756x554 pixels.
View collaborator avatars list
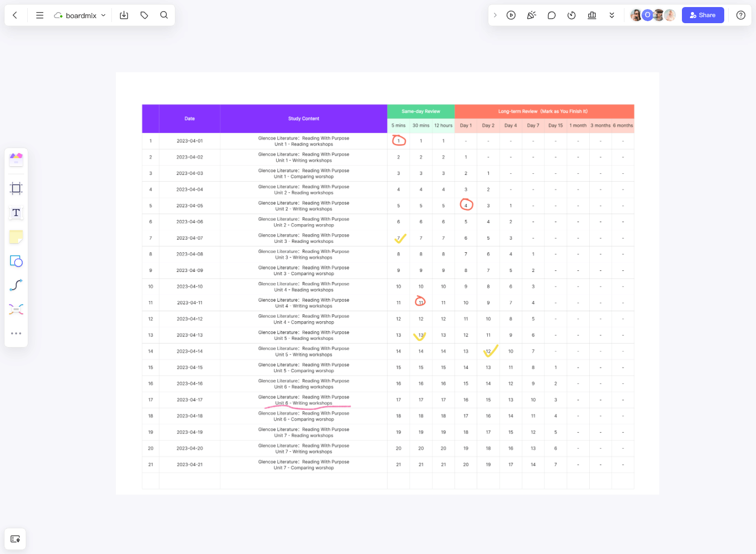(653, 15)
